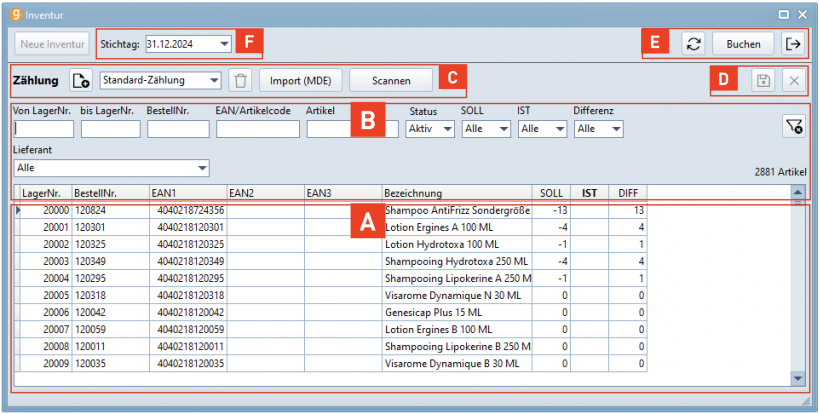This screenshot has width=820, height=414.
Task: Open the Status Aktiv dropdown
Action: tap(446, 129)
